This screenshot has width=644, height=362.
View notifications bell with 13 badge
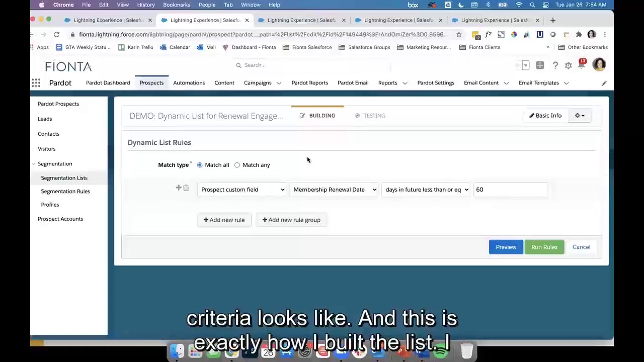pyautogui.click(x=582, y=63)
